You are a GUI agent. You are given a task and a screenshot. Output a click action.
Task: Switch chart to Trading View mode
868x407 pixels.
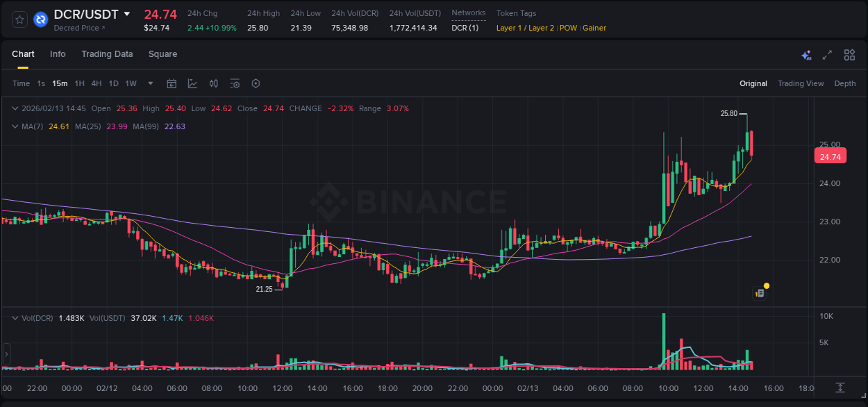click(801, 83)
